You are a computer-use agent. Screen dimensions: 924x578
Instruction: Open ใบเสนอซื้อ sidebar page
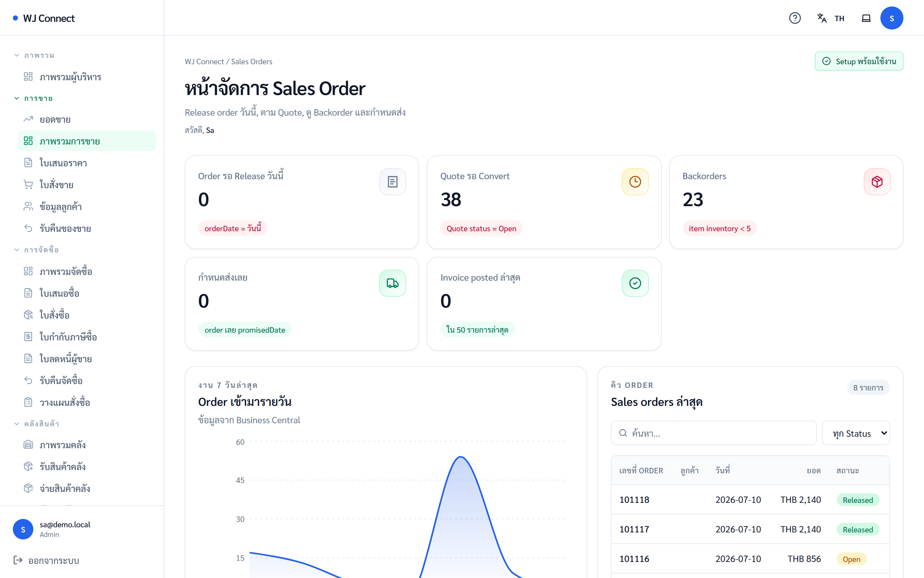87,293
